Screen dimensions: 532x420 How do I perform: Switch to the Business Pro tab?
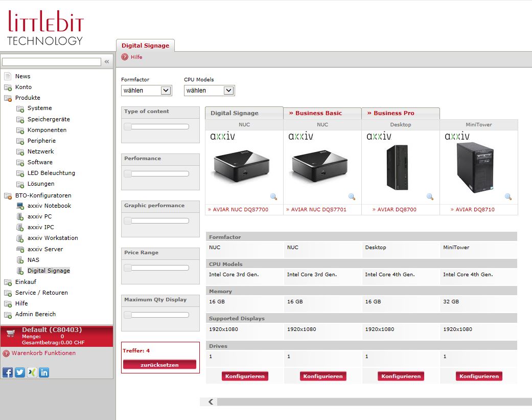(x=401, y=113)
